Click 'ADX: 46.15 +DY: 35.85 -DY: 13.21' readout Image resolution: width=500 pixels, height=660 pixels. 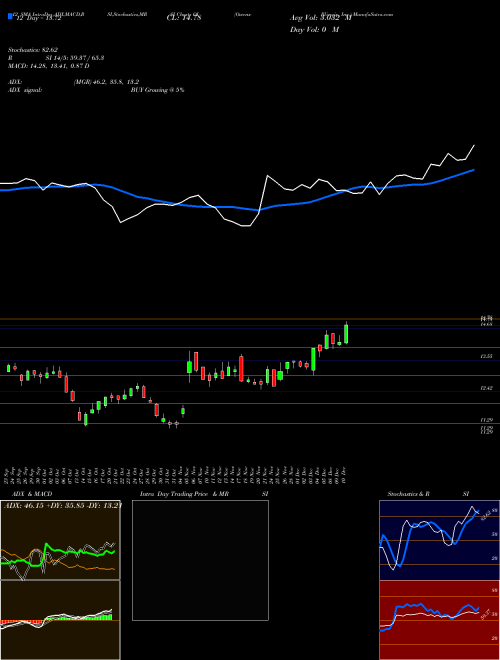click(62, 505)
